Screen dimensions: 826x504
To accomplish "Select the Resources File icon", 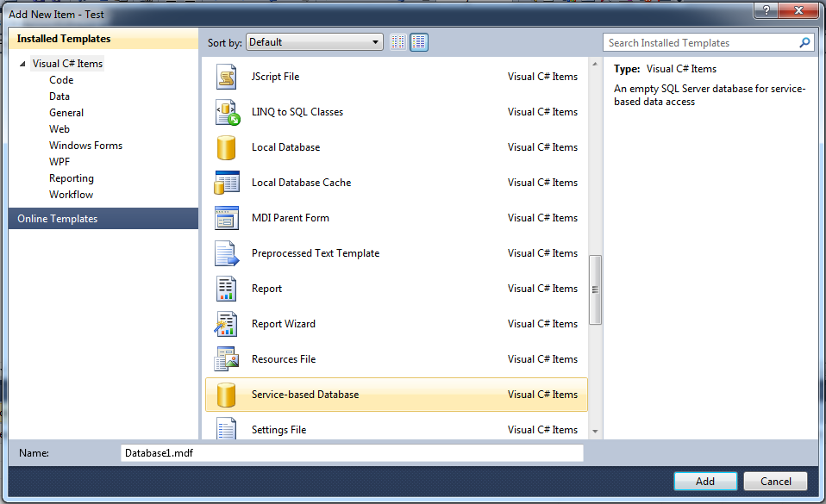I will tap(227, 359).
